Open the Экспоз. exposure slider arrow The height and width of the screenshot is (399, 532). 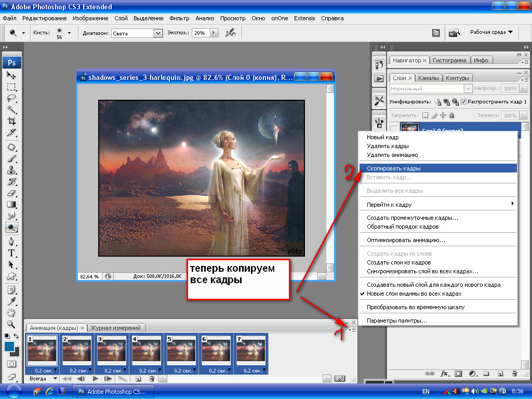click(x=214, y=33)
